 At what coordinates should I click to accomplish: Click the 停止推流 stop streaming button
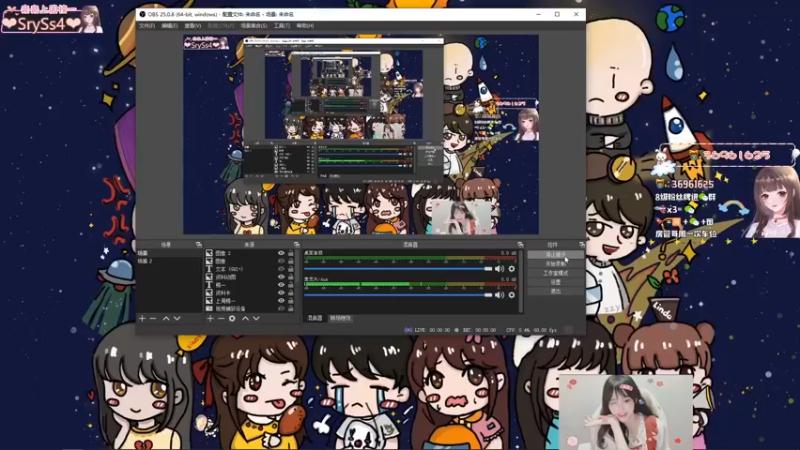[556, 254]
